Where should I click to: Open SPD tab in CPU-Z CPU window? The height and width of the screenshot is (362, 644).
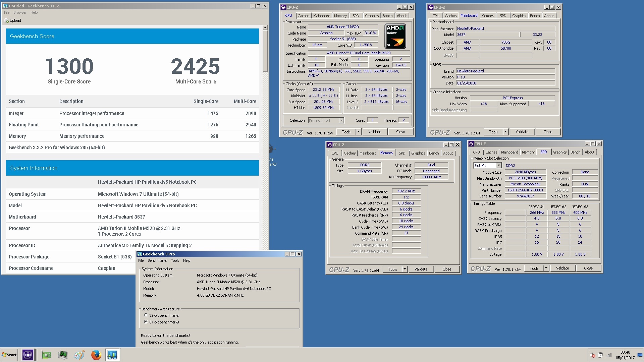pyautogui.click(x=356, y=16)
